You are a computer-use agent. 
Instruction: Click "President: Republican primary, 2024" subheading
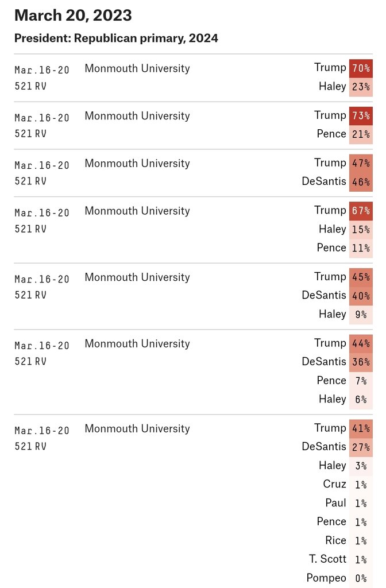click(116, 38)
